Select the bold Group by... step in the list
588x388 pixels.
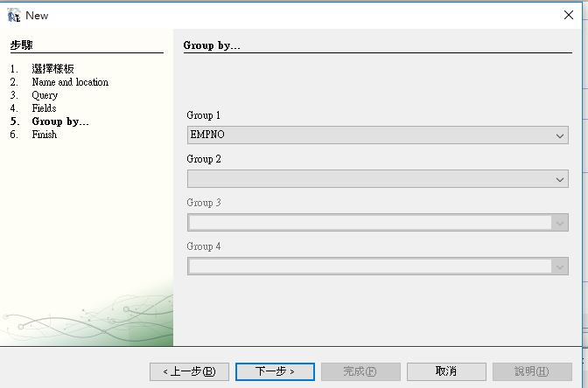tap(59, 121)
